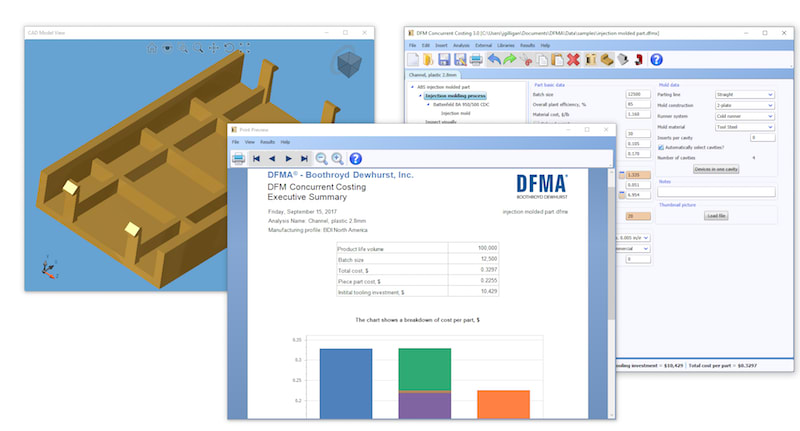Screen dimensions: 800x431
Task: Open the Insert menu in DFM Concurrent Costing
Action: (441, 45)
